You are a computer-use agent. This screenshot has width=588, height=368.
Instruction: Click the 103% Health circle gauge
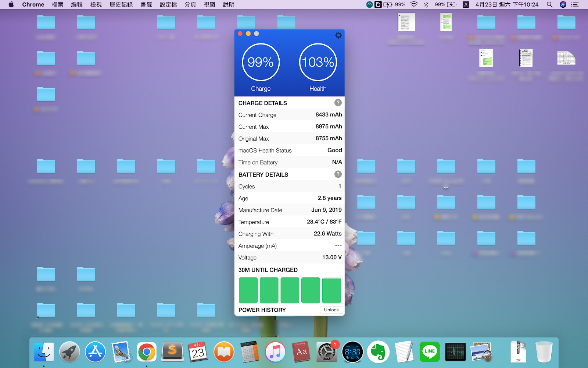(318, 62)
